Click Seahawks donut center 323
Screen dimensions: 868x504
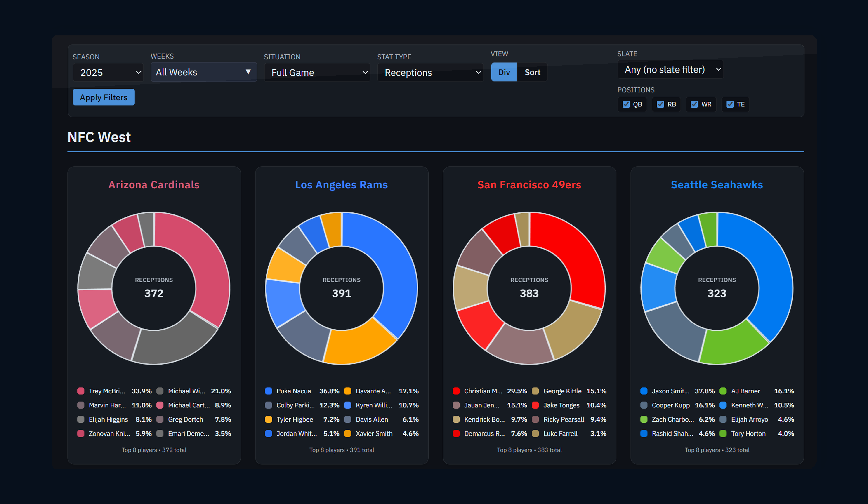[717, 293]
